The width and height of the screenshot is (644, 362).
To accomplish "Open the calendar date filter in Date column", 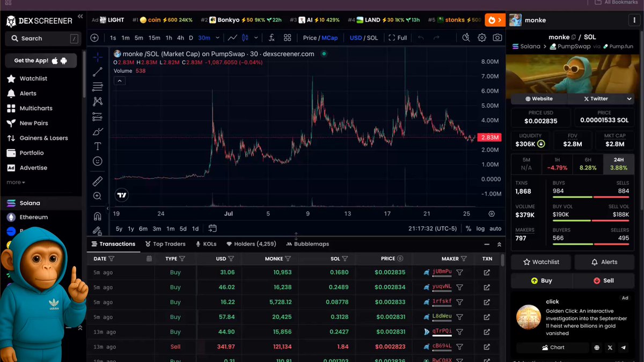I will [149, 258].
